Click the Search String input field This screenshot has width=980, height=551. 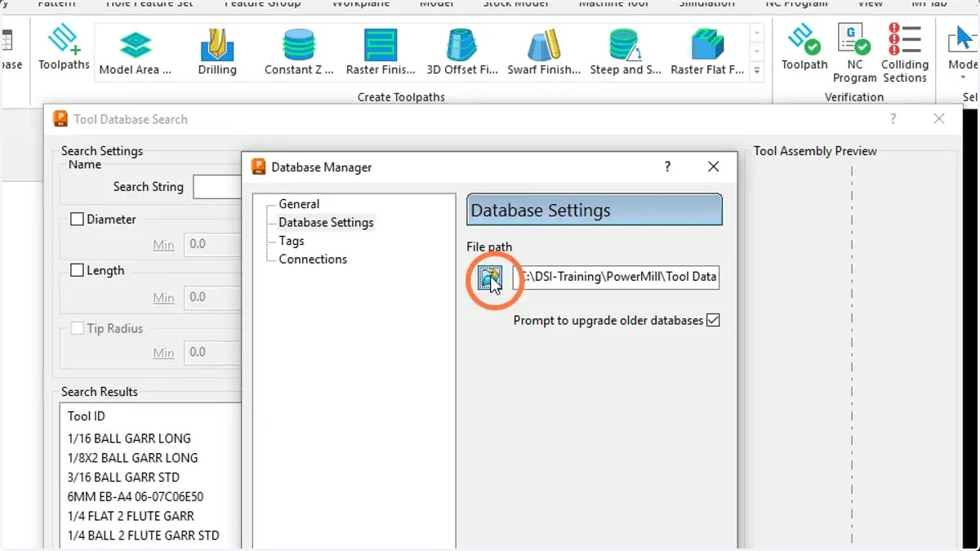(217, 187)
